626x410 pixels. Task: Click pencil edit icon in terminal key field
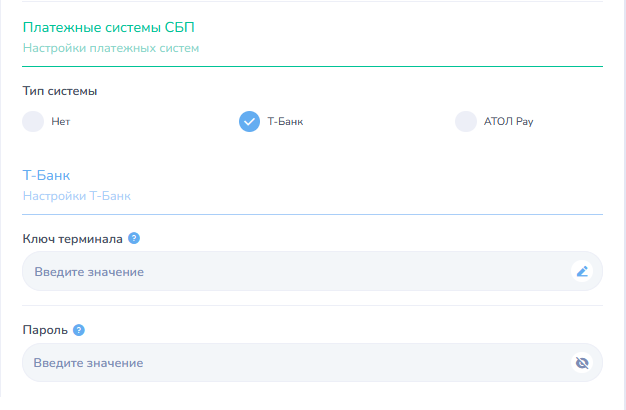(x=582, y=271)
